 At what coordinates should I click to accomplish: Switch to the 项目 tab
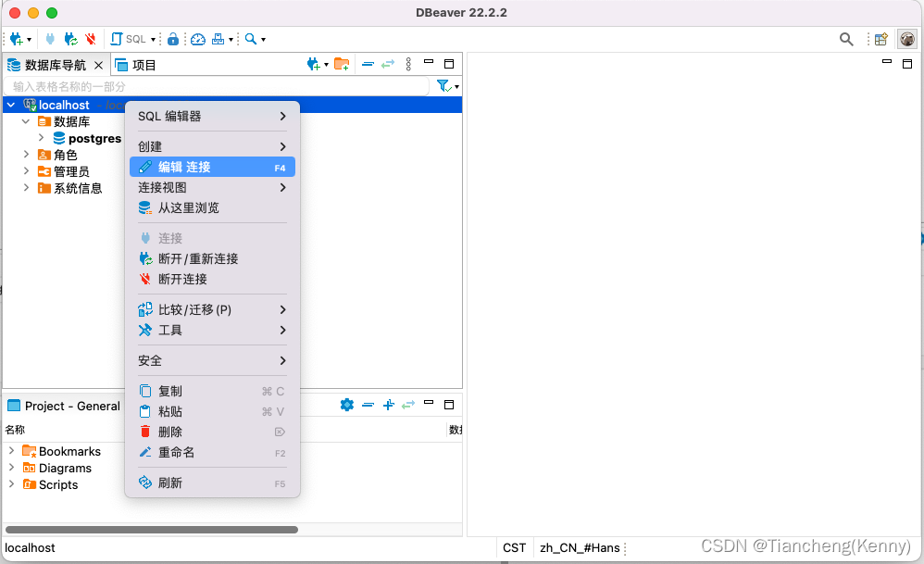click(135, 65)
